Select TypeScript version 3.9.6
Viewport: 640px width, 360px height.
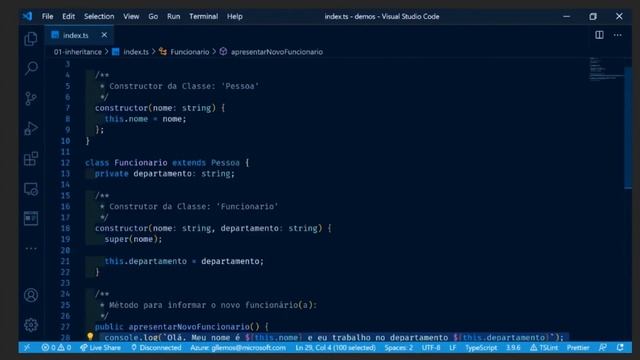(513, 348)
